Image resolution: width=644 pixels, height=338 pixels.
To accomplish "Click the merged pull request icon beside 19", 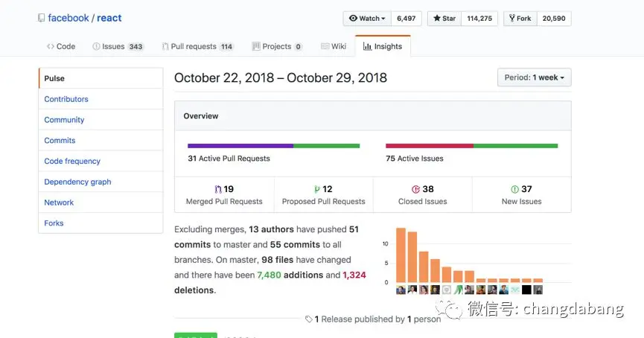I will [x=218, y=189].
